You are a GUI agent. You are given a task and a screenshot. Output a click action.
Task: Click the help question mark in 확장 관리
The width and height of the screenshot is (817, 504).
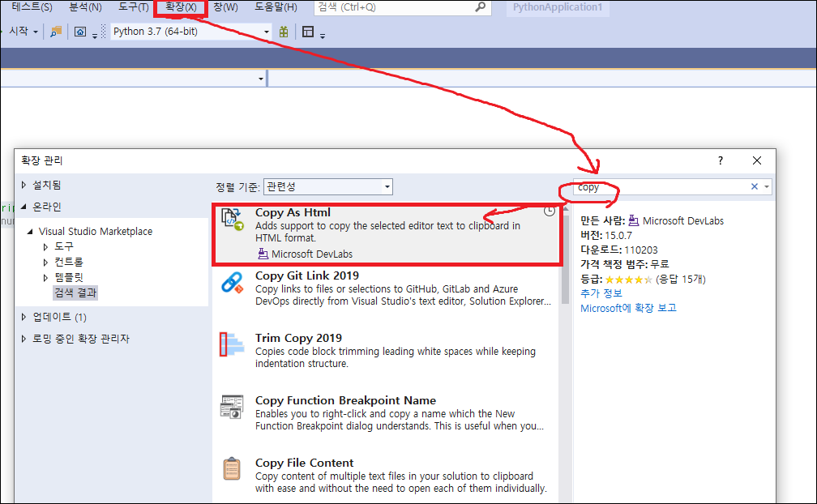[720, 160]
